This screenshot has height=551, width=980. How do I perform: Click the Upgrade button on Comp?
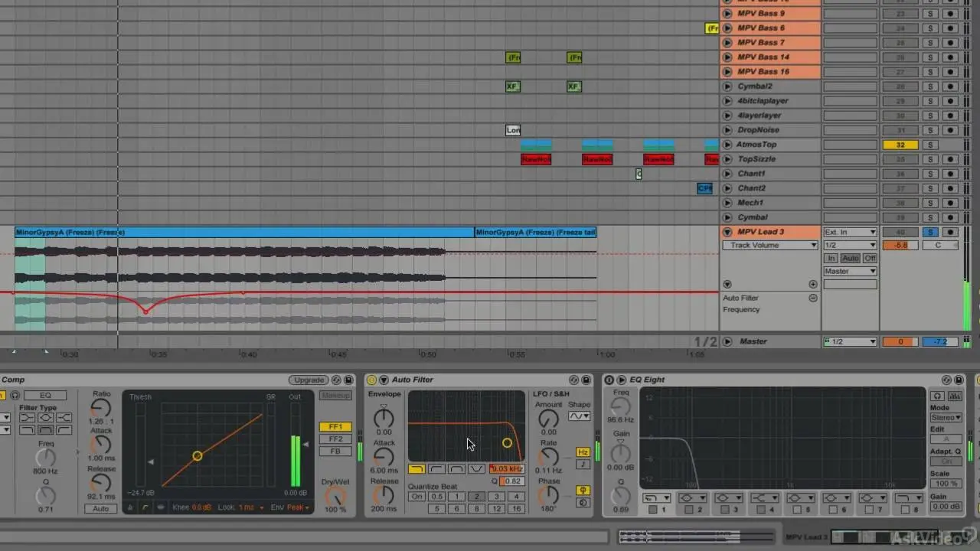(x=309, y=380)
